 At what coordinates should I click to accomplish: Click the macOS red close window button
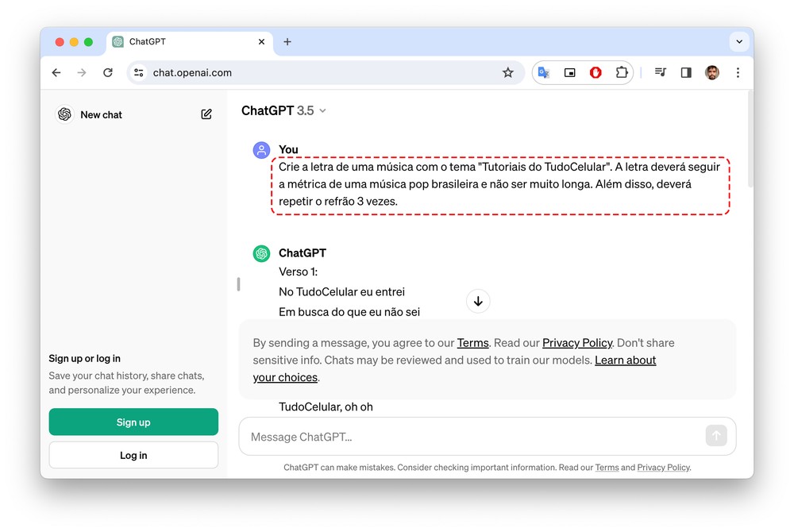[60, 42]
